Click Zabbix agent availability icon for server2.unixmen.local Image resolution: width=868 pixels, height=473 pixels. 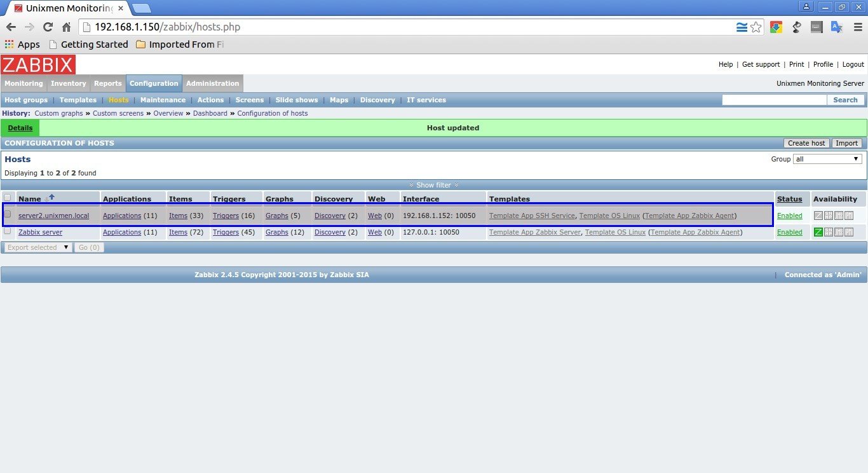(x=818, y=216)
